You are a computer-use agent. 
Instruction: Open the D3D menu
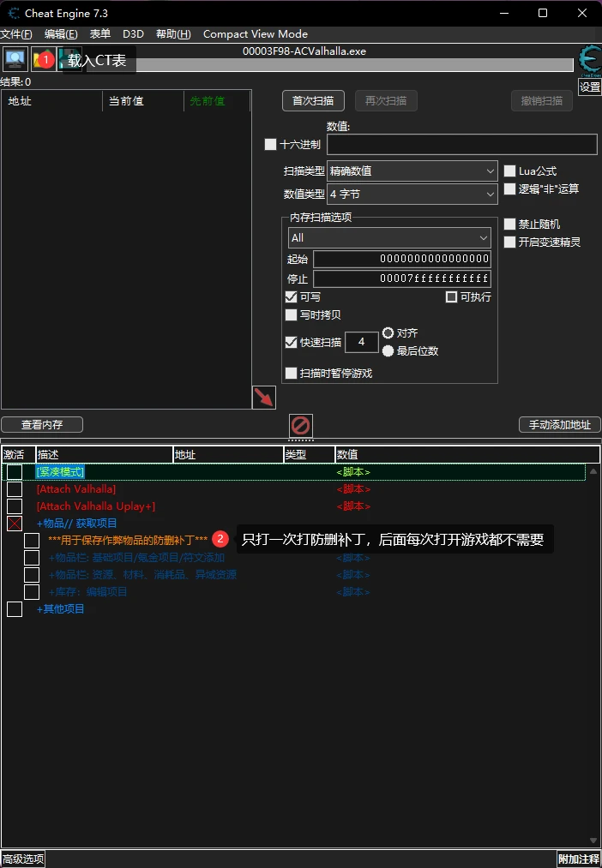click(134, 33)
